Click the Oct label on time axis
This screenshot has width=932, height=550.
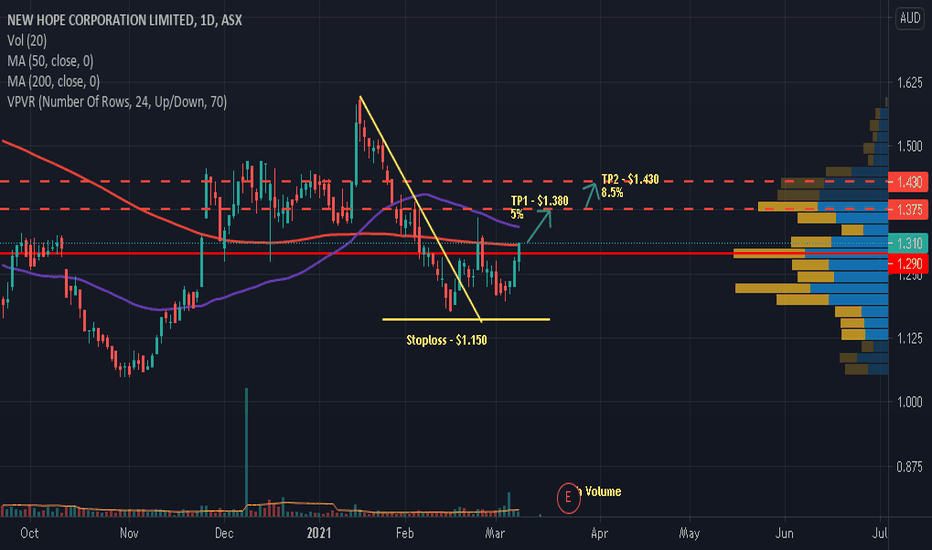click(29, 533)
